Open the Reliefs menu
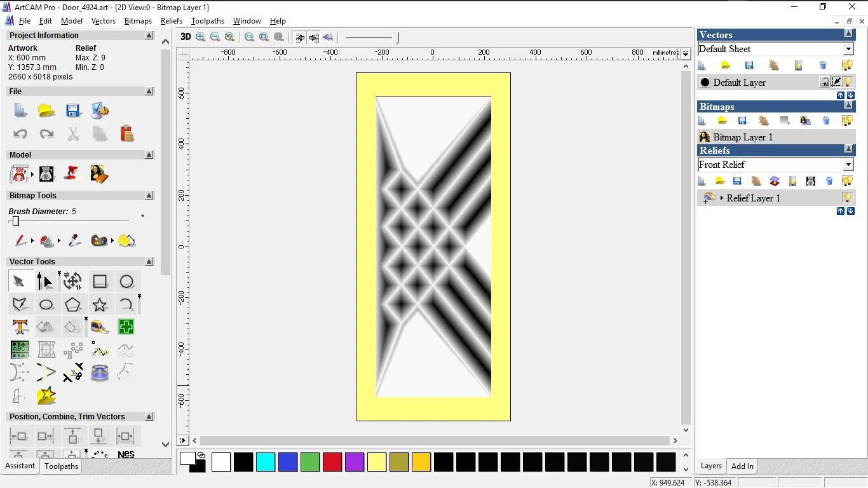The image size is (868, 488). [171, 21]
